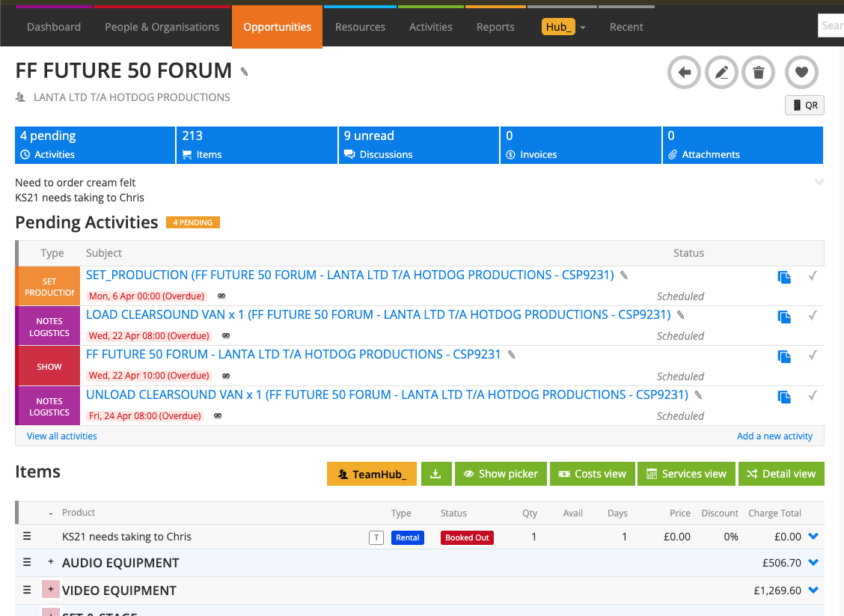
Task: Delete the opportunity using the trash icon
Action: (758, 72)
